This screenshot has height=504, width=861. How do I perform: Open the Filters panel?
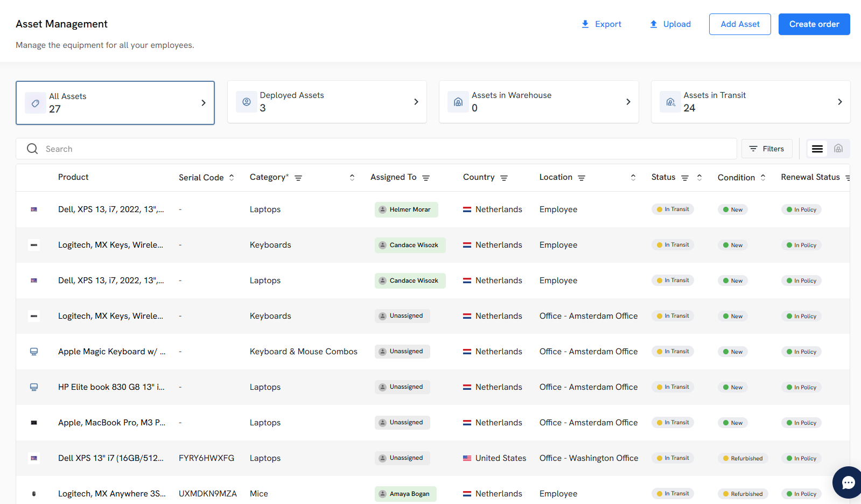click(x=766, y=149)
